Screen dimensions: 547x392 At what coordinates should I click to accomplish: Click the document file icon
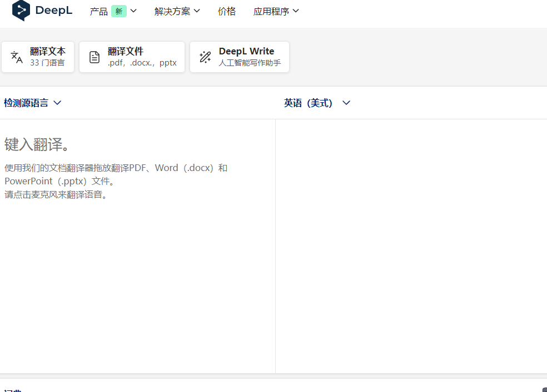(94, 57)
